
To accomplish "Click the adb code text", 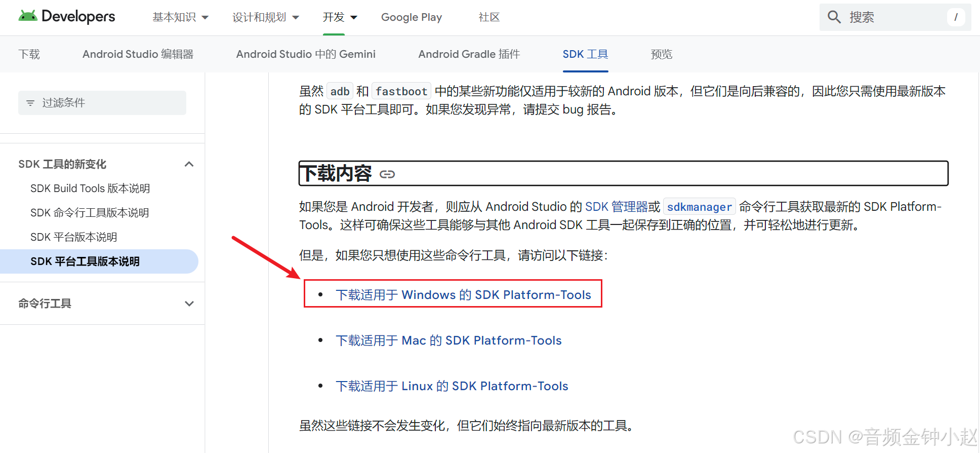I will click(x=340, y=92).
